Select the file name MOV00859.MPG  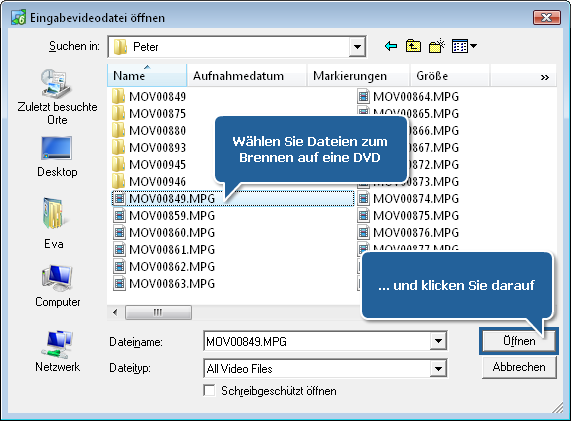tap(172, 216)
